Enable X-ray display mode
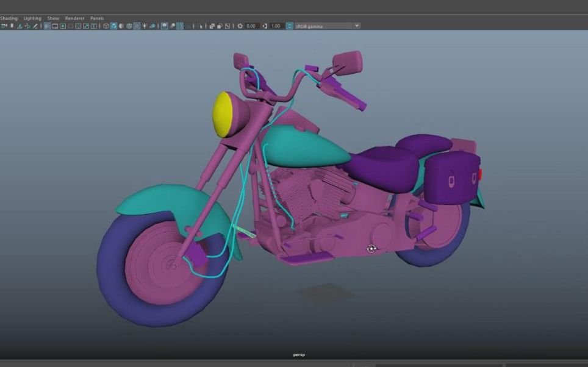The height and width of the screenshot is (367, 588). pos(212,26)
